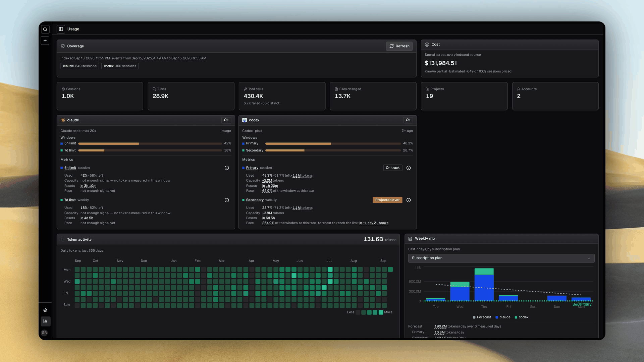Click the Sunday bar in Weekly mix
This screenshot has width=644, height=362.
pos(557,298)
